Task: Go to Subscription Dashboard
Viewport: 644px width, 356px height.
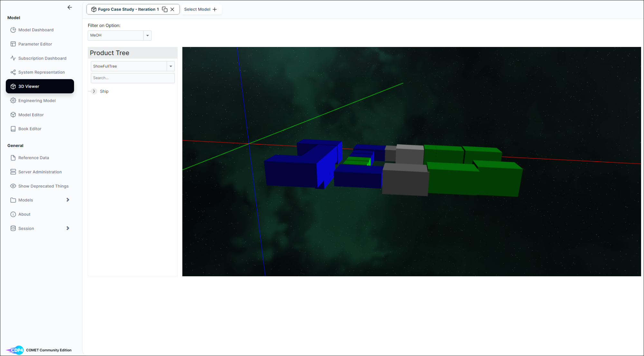Action: pyautogui.click(x=42, y=58)
